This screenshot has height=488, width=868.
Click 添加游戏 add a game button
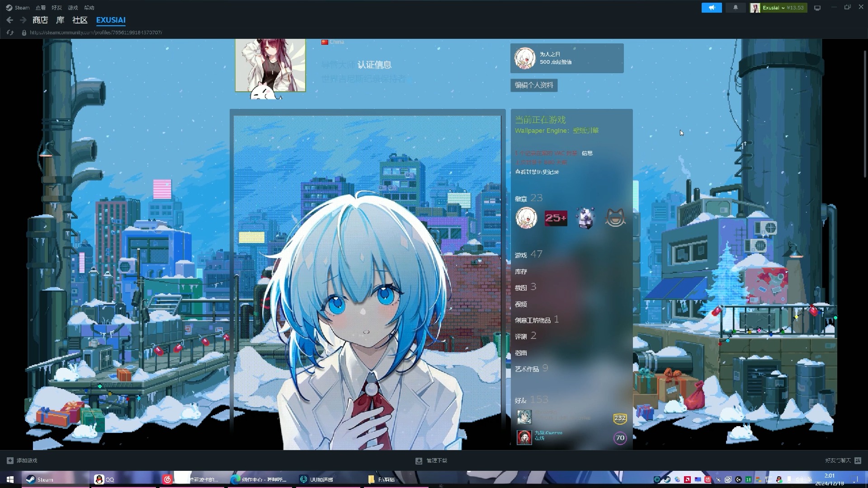pos(22,460)
